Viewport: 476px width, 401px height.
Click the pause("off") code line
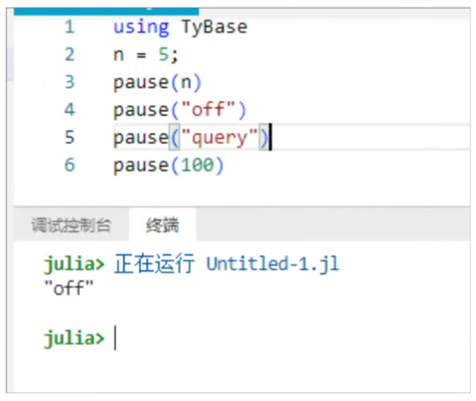(180, 110)
